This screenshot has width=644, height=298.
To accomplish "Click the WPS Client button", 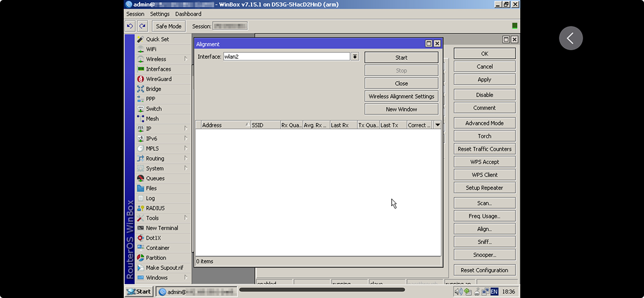I will (x=484, y=175).
